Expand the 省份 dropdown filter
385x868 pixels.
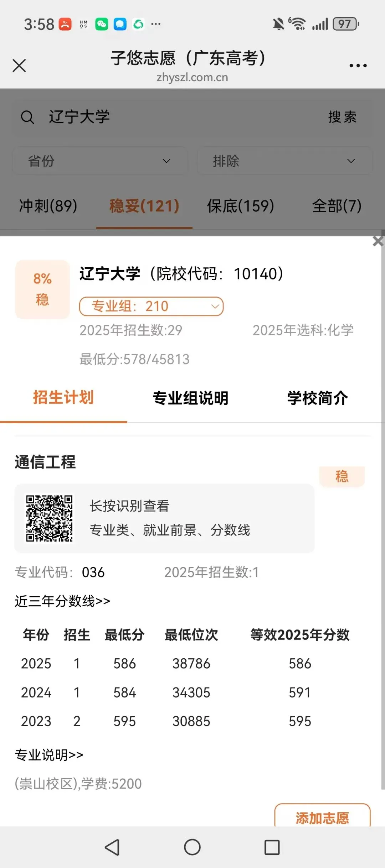(x=100, y=161)
